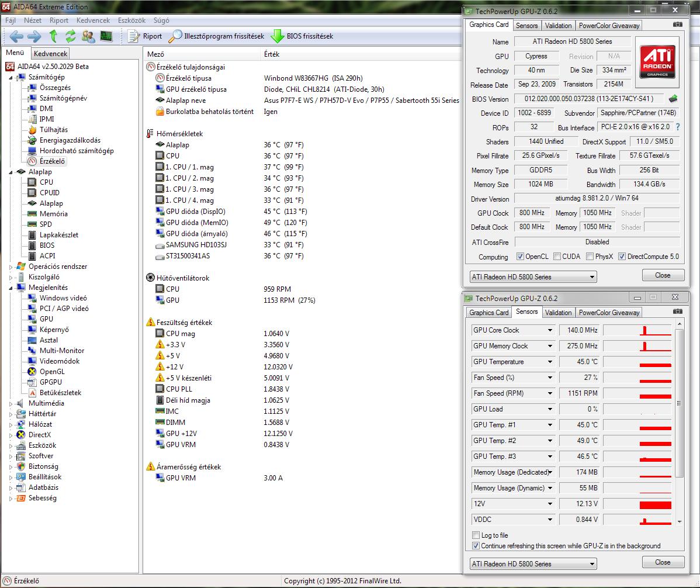700x588 pixels.
Task: Collapse the Alaplap tree node
Action: [11, 172]
